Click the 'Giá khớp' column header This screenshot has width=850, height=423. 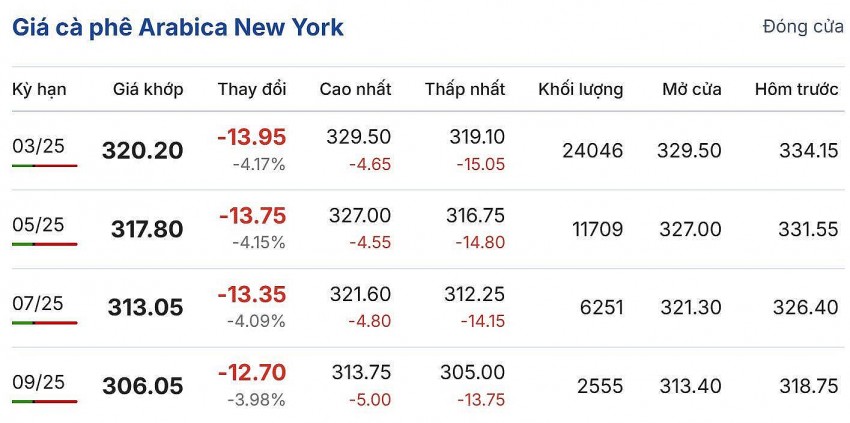coord(148,90)
